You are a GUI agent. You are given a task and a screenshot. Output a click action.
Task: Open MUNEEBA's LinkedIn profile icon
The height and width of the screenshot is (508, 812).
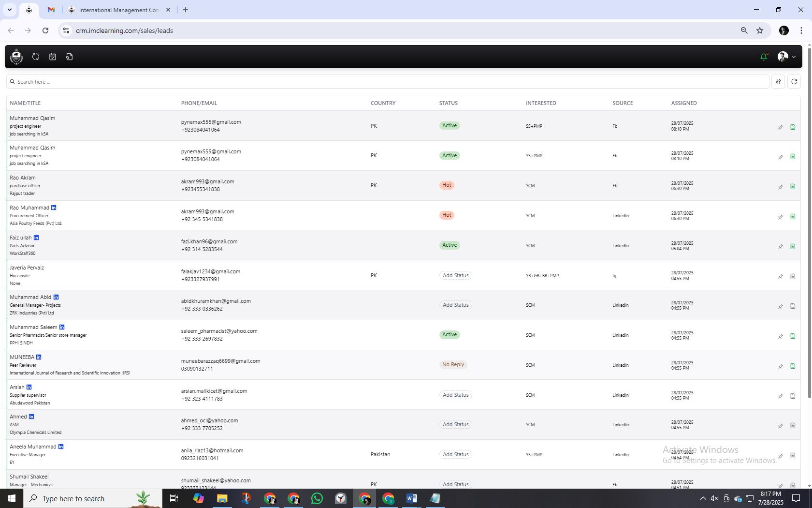[x=39, y=357]
